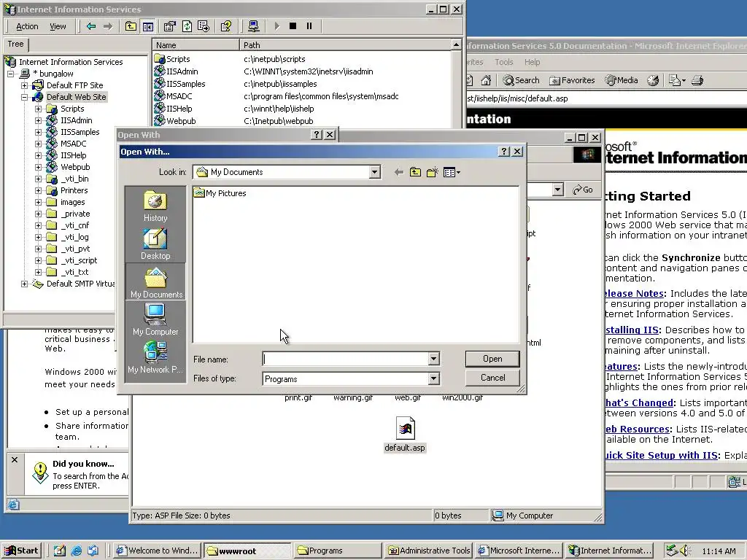This screenshot has width=747, height=560.
Task: Click the Forward arrow in IIS toolbar
Action: click(108, 26)
